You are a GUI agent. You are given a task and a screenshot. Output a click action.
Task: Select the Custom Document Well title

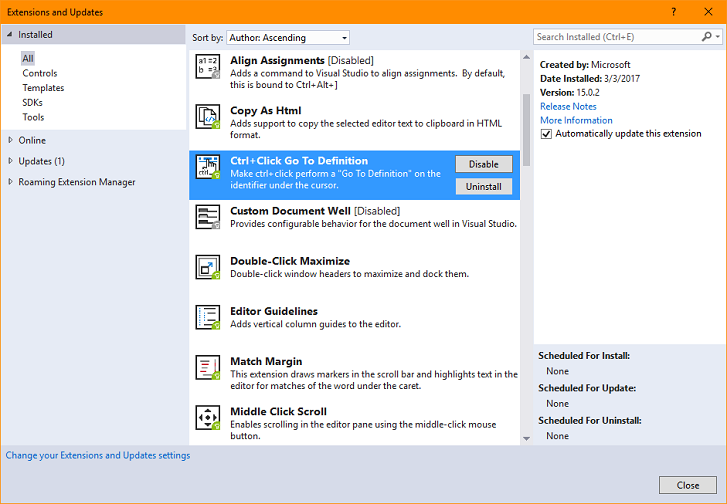coord(290,211)
